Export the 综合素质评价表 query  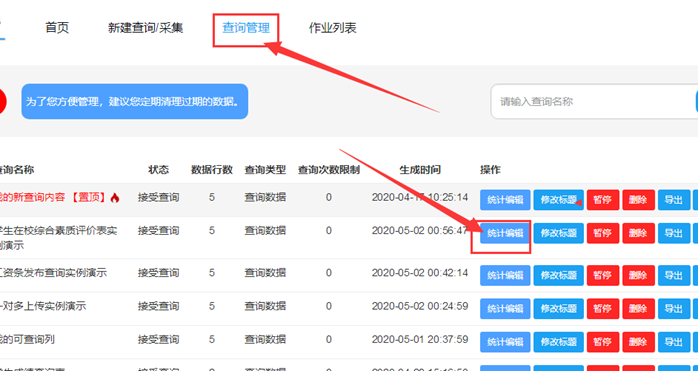coord(674,233)
